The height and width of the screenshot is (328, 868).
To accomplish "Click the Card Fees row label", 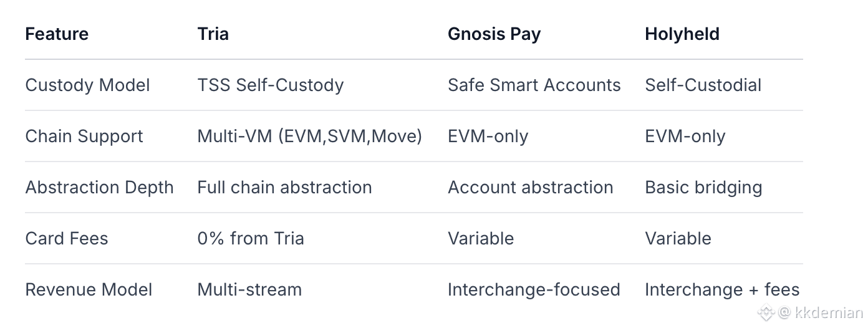I will pos(67,238).
